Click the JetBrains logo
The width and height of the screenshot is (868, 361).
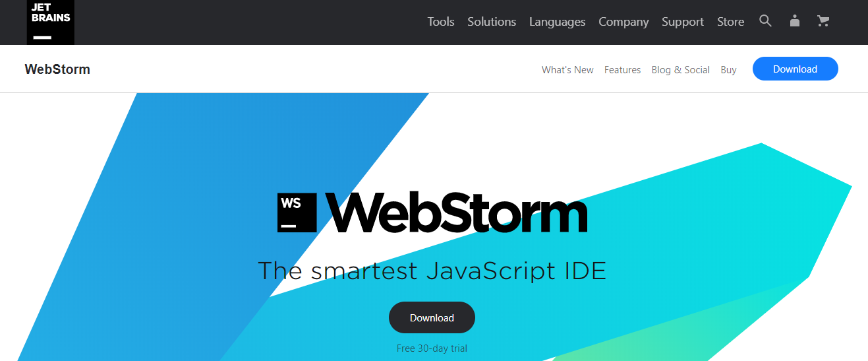click(x=50, y=22)
